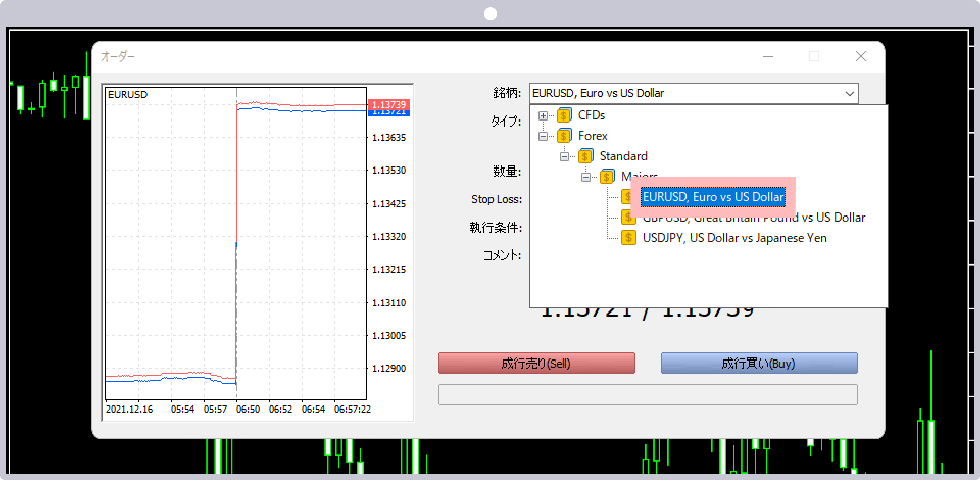This screenshot has height=480, width=980.
Task: Click the EURUSD symbol dollar icon
Action: coord(627,197)
